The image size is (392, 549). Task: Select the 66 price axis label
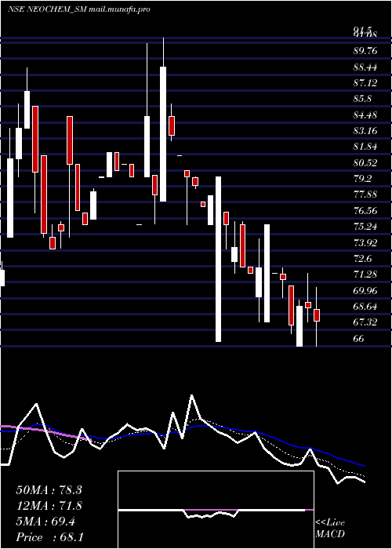[x=359, y=339]
